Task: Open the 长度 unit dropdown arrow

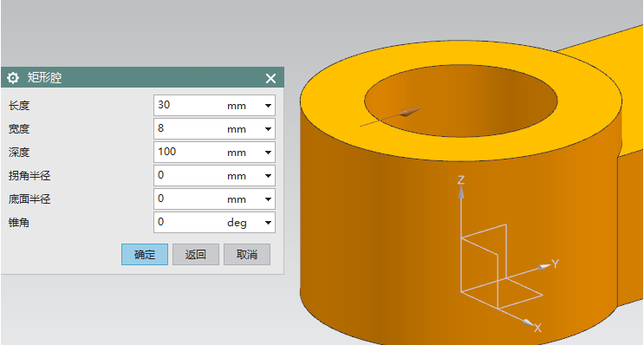Action: click(x=268, y=106)
